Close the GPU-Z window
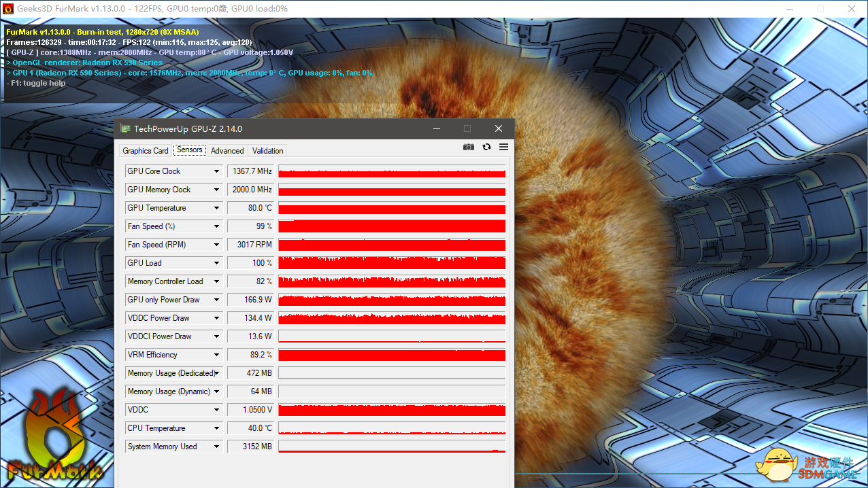 coord(499,128)
